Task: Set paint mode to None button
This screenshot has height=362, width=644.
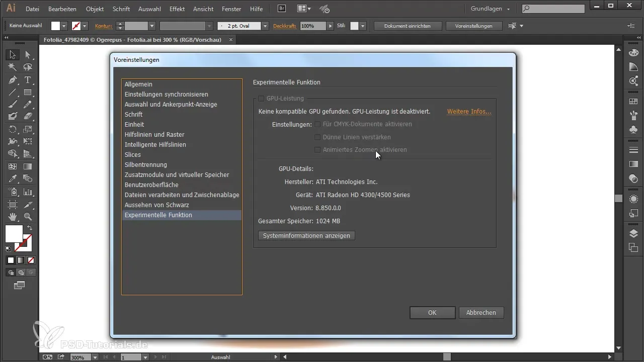Action: pos(31,260)
